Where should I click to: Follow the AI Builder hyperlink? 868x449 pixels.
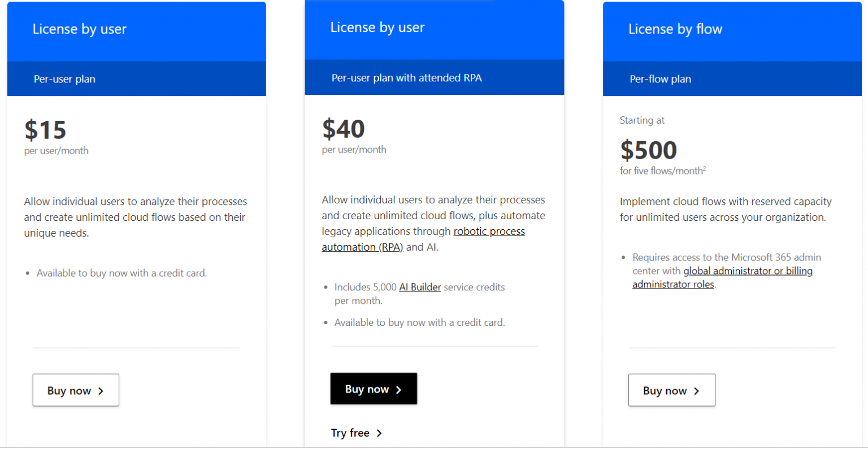click(x=420, y=287)
